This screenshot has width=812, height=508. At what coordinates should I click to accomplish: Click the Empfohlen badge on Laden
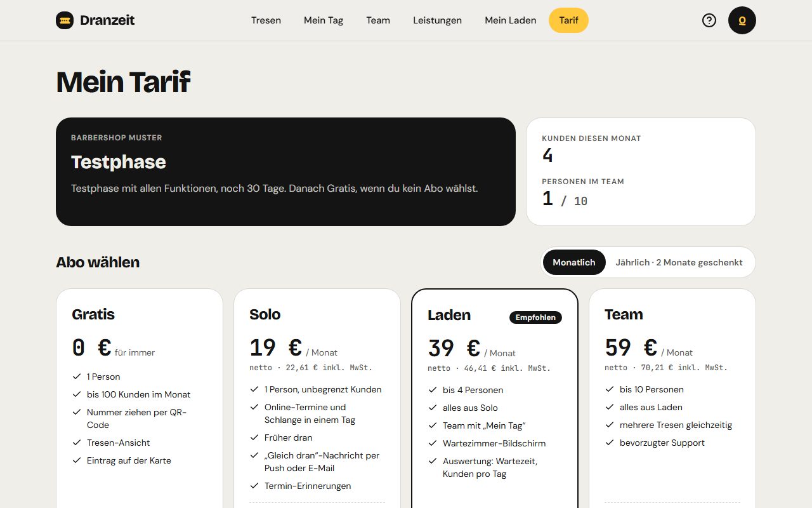[x=535, y=317]
